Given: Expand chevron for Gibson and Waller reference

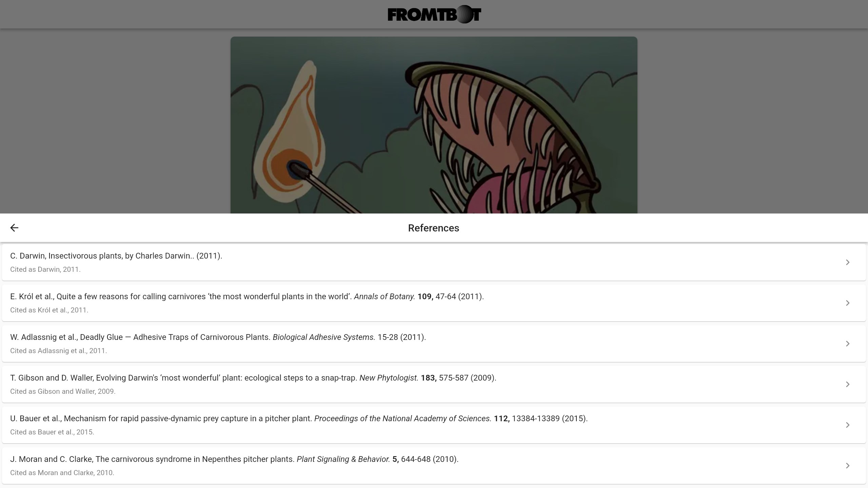Looking at the screenshot, I should tap(847, 384).
